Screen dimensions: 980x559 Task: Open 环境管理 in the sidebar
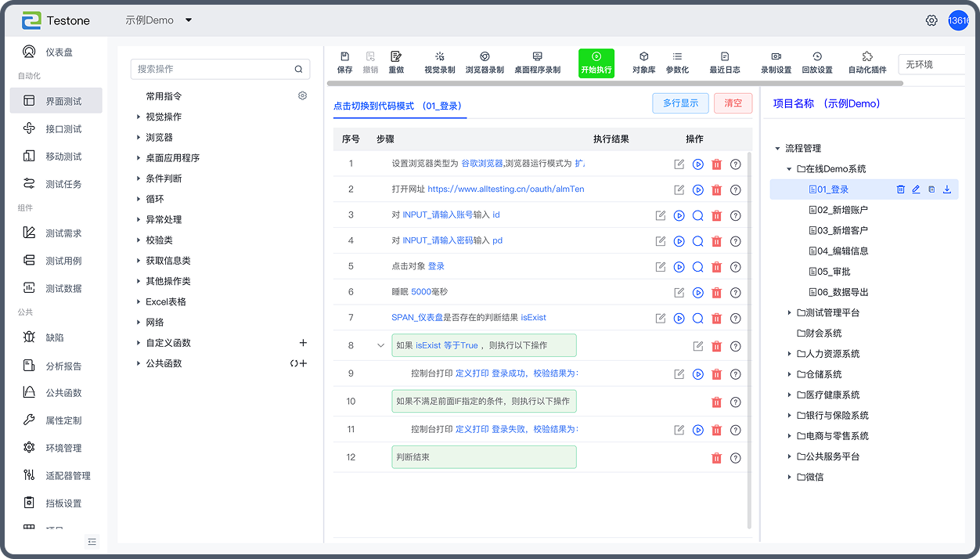click(x=56, y=448)
